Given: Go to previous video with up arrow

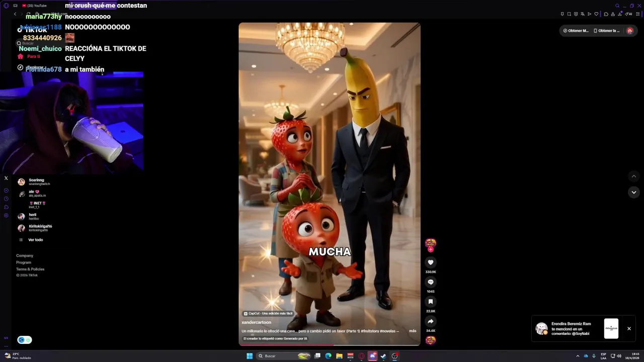Looking at the screenshot, I should point(634,176).
